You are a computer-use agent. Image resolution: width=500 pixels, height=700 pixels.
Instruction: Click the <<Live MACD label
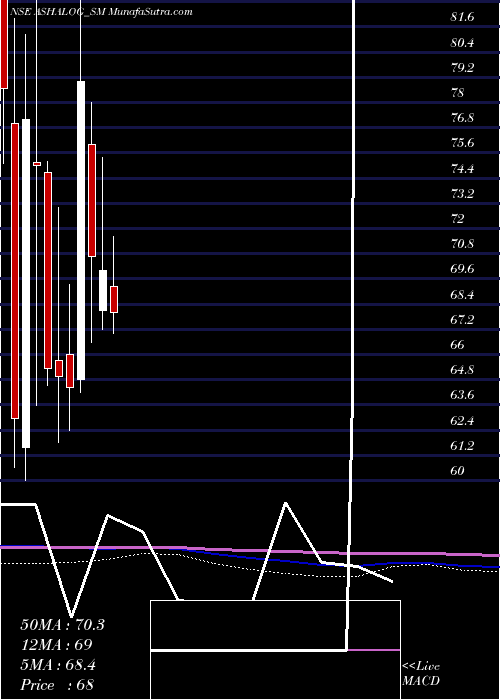pos(421,674)
